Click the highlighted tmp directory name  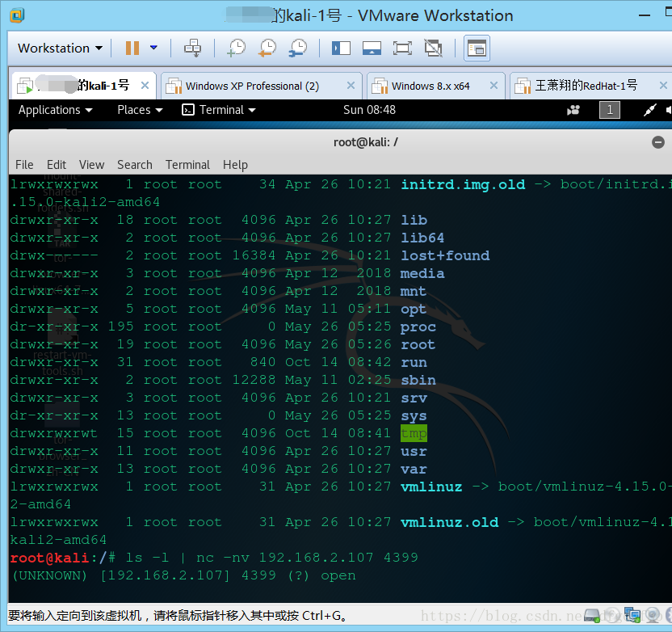pos(414,433)
